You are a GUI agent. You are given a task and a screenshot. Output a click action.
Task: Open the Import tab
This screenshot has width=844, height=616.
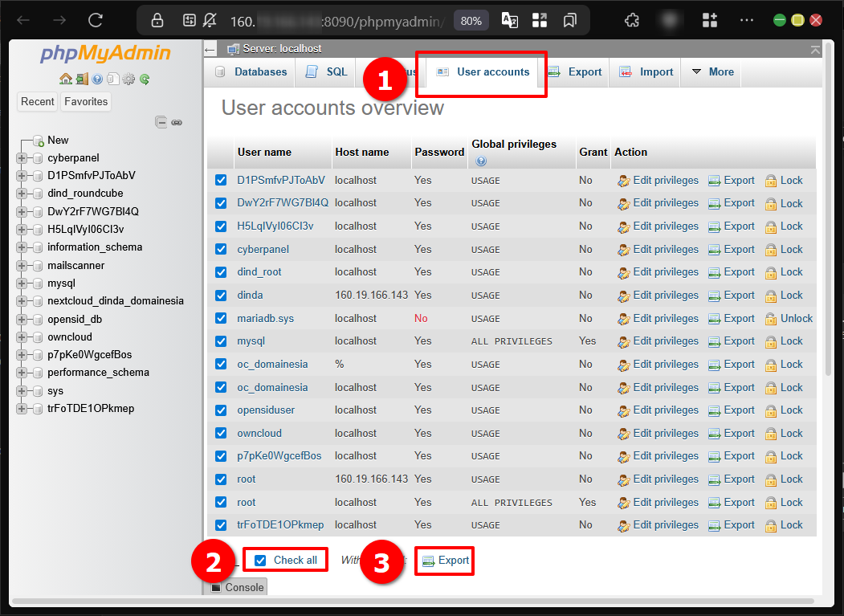[646, 72]
